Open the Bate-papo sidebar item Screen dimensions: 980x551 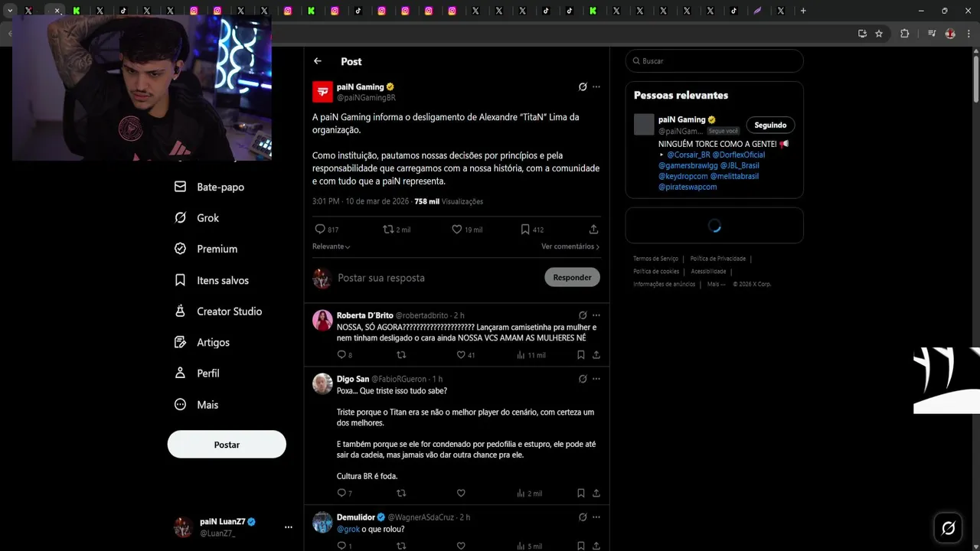[x=210, y=187]
